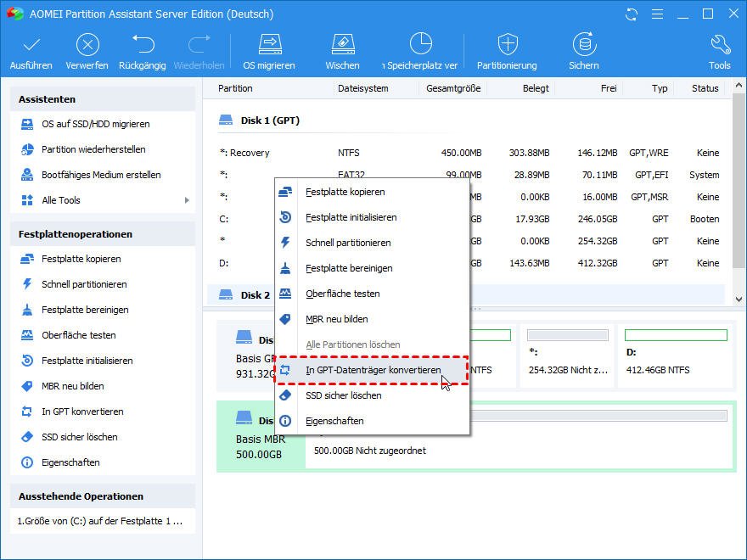Click the 500.00GB Nicht zugeordnet disk block
The height and width of the screenshot is (560, 747).
(519, 437)
